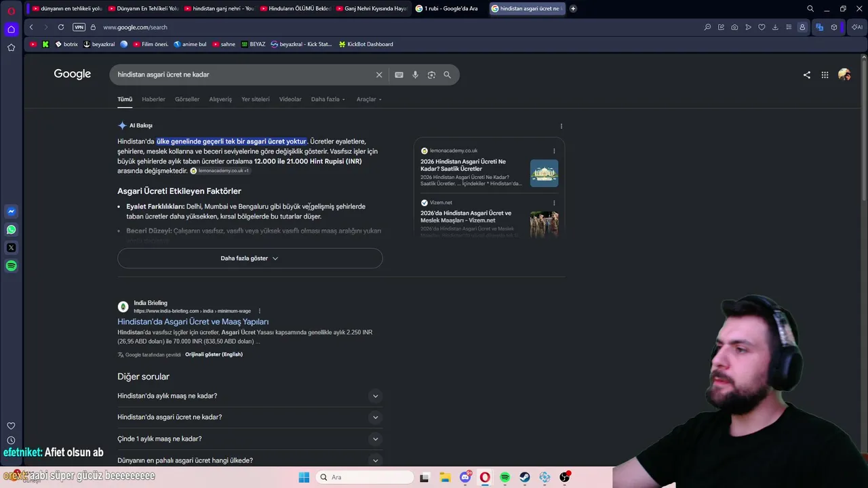The width and height of the screenshot is (868, 488).
Task: Submit search with the magnifier icon
Action: point(448,75)
